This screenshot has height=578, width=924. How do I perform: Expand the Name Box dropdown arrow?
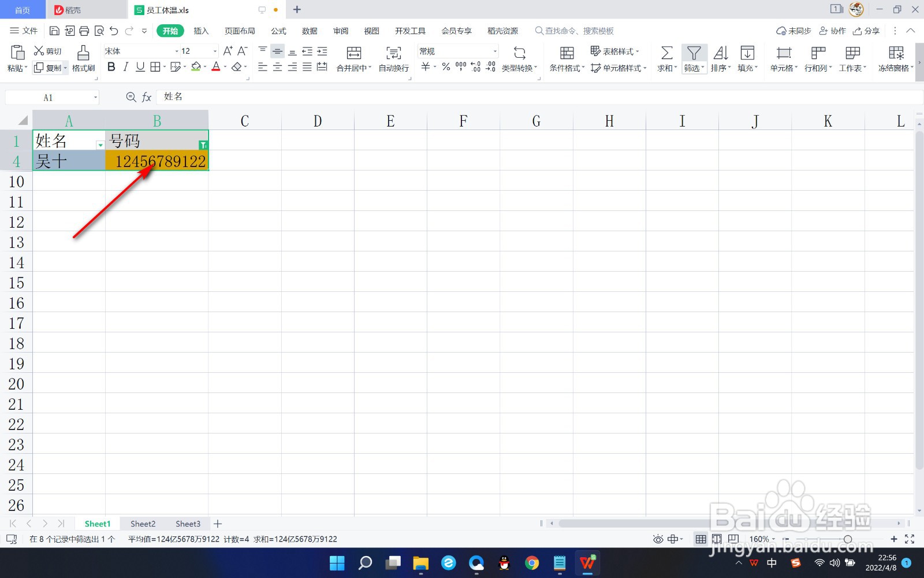click(95, 97)
